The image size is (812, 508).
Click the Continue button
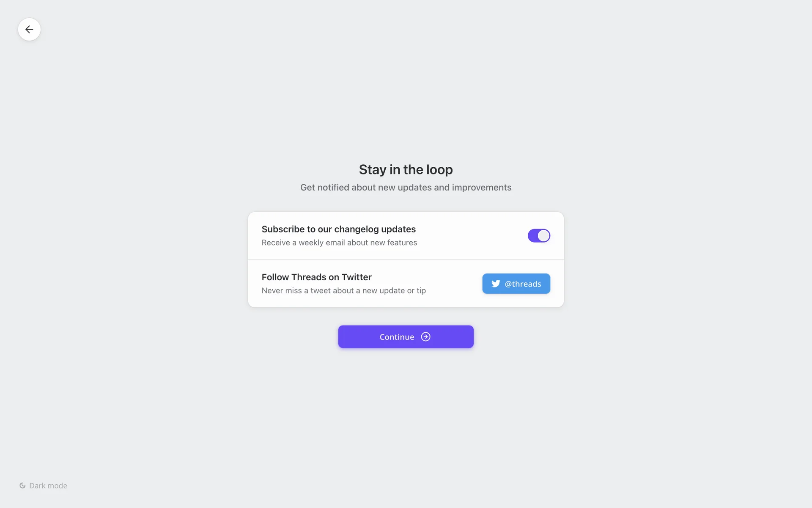(x=406, y=337)
